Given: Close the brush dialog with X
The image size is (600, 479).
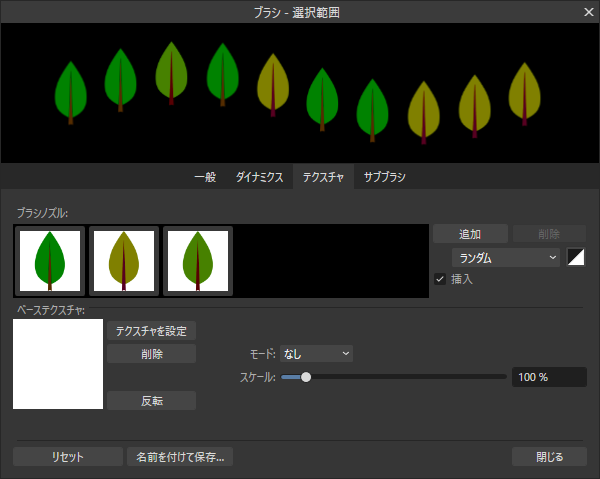Looking at the screenshot, I should click(x=589, y=12).
